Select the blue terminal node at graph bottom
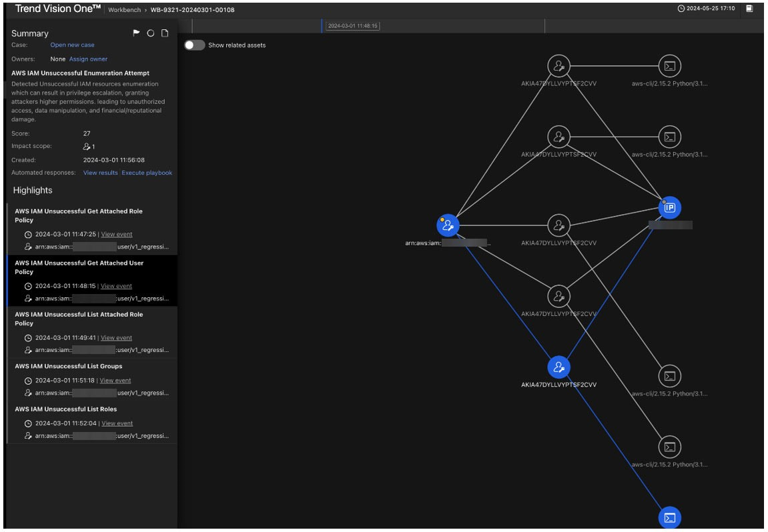The width and height of the screenshot is (768, 532). tap(670, 518)
